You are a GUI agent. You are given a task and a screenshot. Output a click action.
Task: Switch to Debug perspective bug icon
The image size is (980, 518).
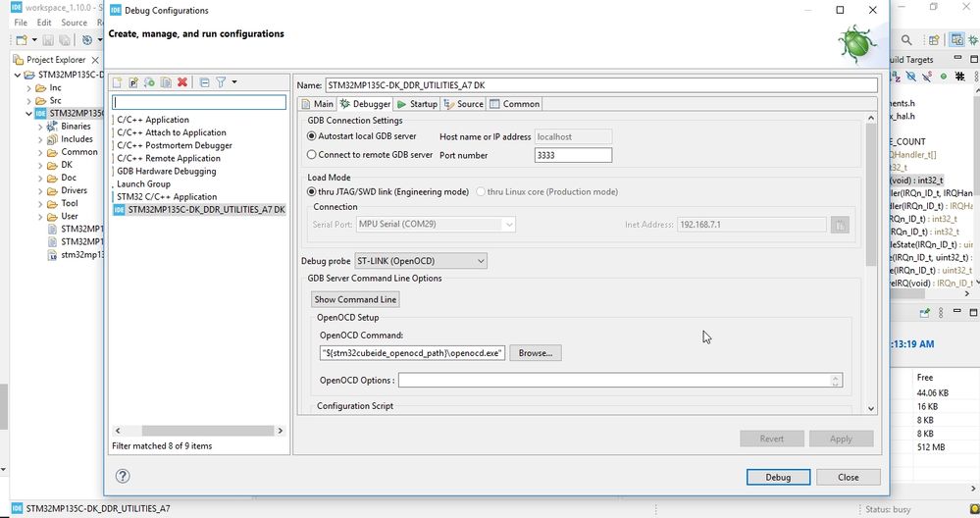coord(973,40)
